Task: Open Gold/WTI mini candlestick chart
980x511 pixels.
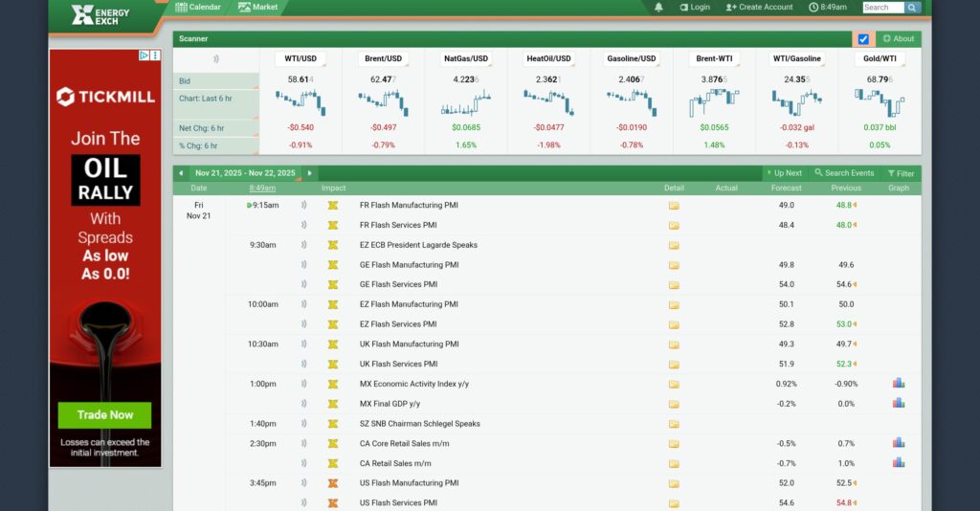Action: 880,102
